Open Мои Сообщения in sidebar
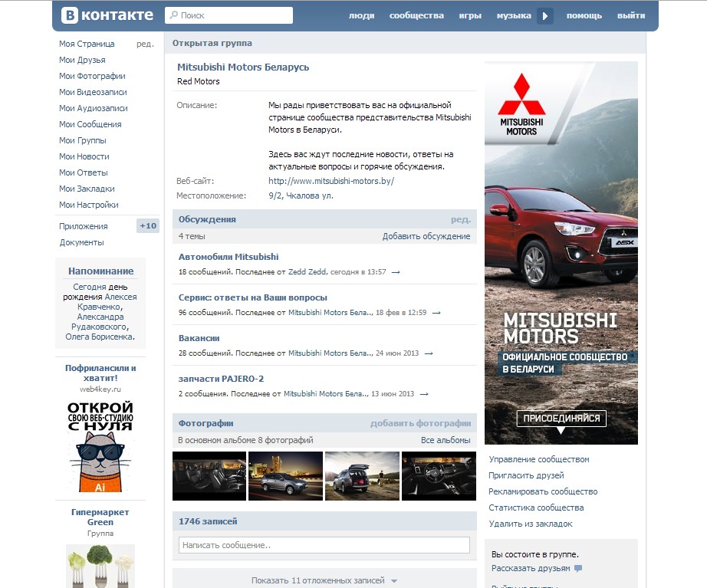The image size is (707, 588). 90,124
